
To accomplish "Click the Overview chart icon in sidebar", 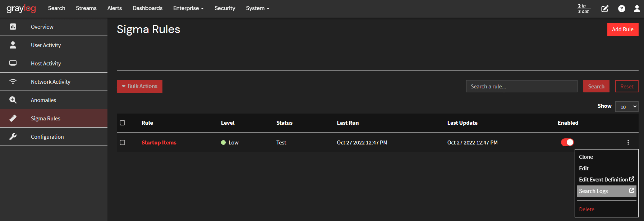I will [x=13, y=27].
